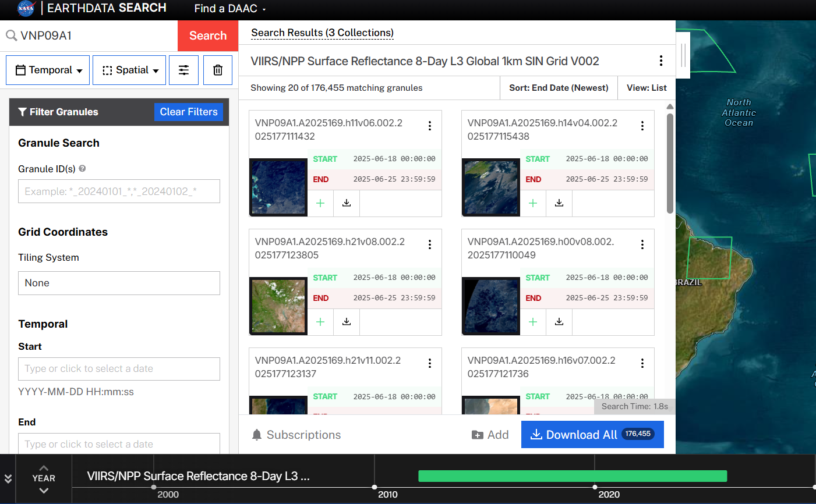Open more actions for h14v04 granule
816x504 pixels.
642,126
